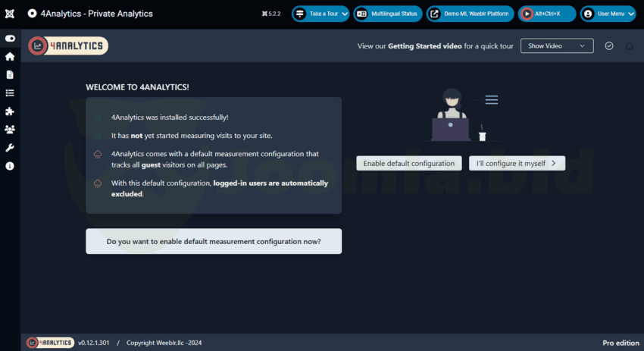Image resolution: width=644 pixels, height=351 pixels.
Task: Open the Home Dashboard icon in sidebar
Action: [10, 57]
